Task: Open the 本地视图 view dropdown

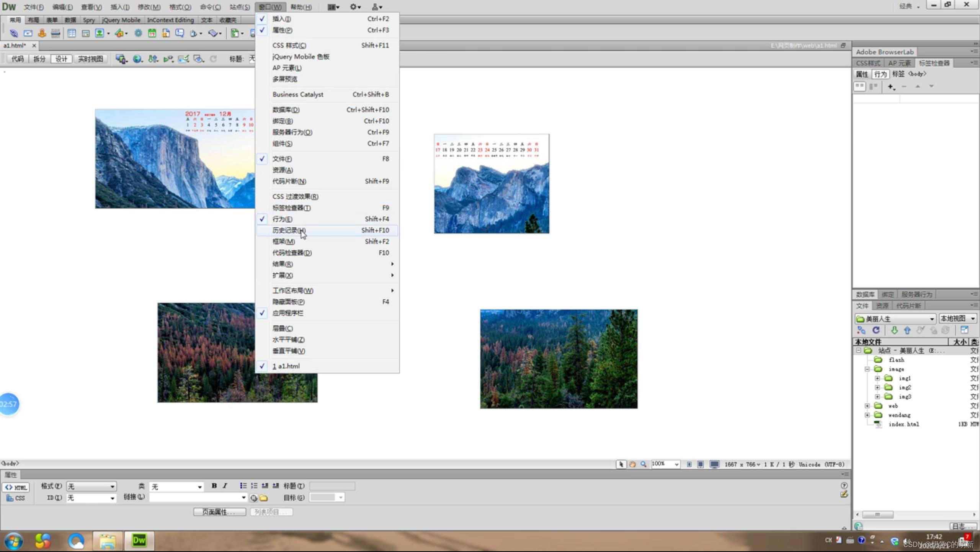Action: [957, 318]
